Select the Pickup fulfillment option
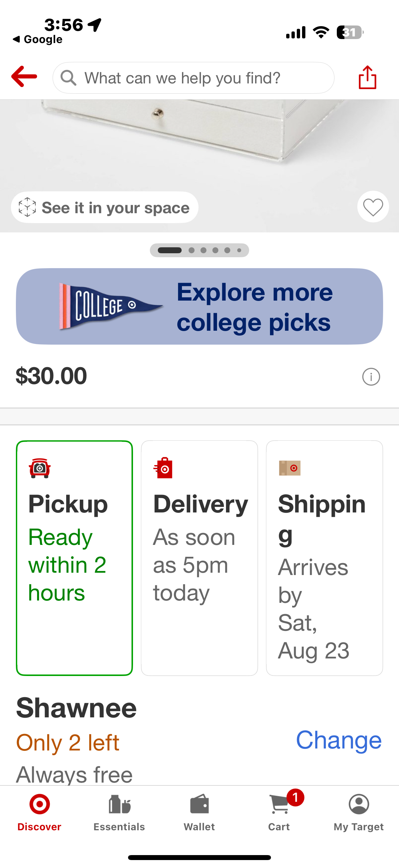This screenshot has width=399, height=868. tap(74, 558)
